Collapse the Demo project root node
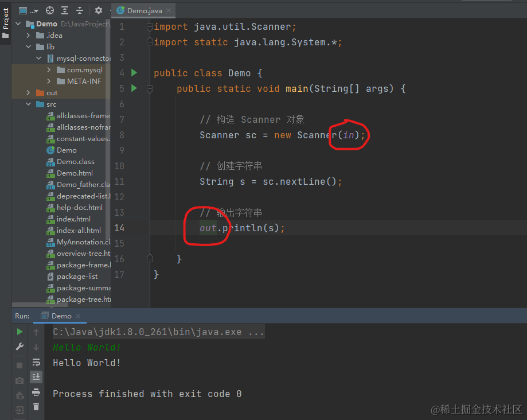The image size is (527, 420). point(18,24)
